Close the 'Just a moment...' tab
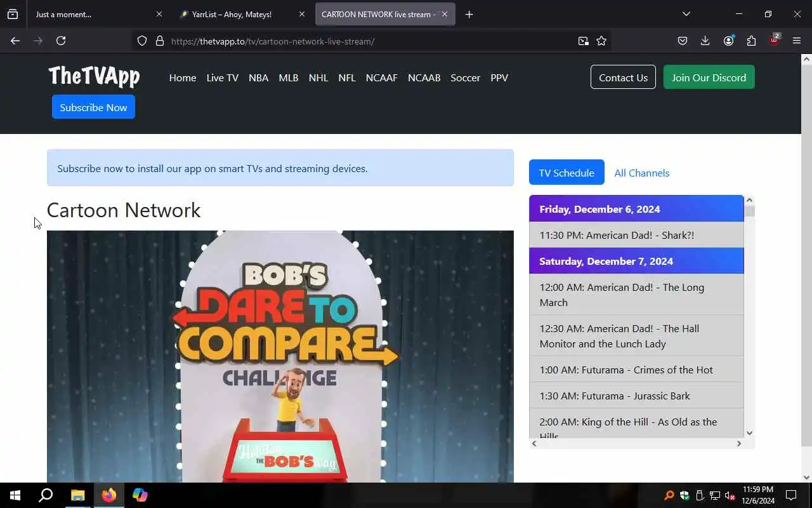 [x=159, y=14]
